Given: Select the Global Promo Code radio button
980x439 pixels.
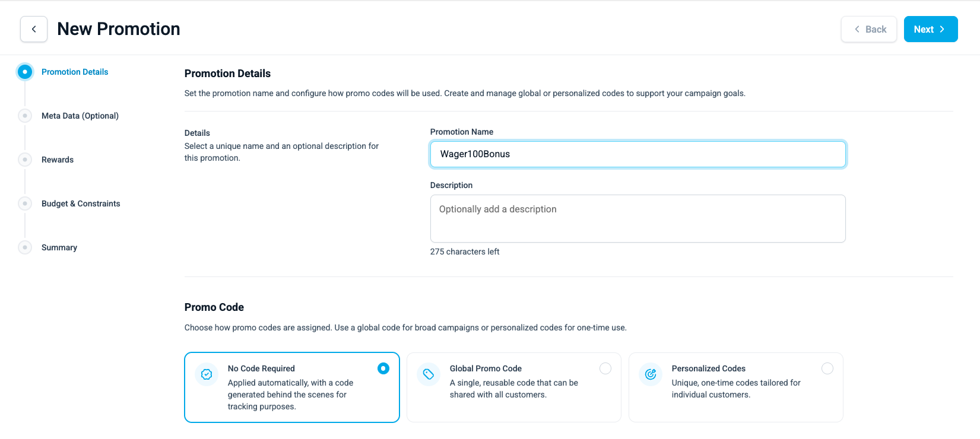Looking at the screenshot, I should click(x=605, y=368).
